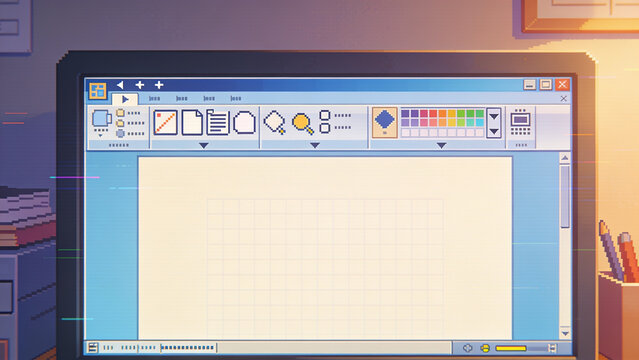Click the large blue paste clipboard icon
The height and width of the screenshot is (360, 639).
coord(102,119)
